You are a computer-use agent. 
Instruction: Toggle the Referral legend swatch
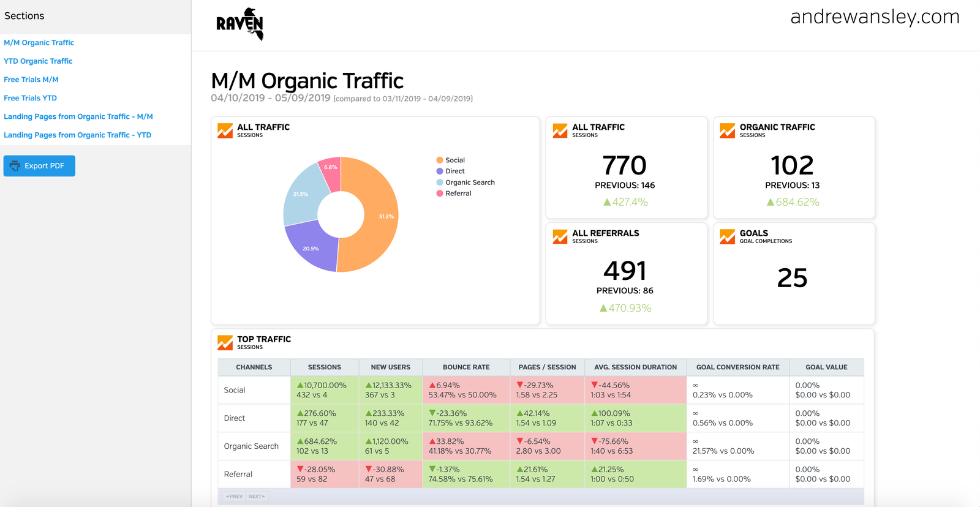point(440,193)
